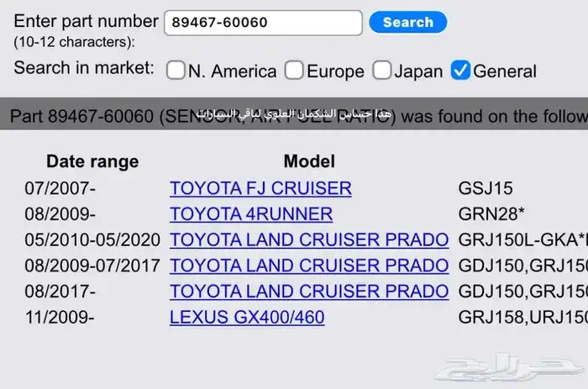Uncheck the General market checkbox
This screenshot has height=389, width=588.
tap(460, 71)
